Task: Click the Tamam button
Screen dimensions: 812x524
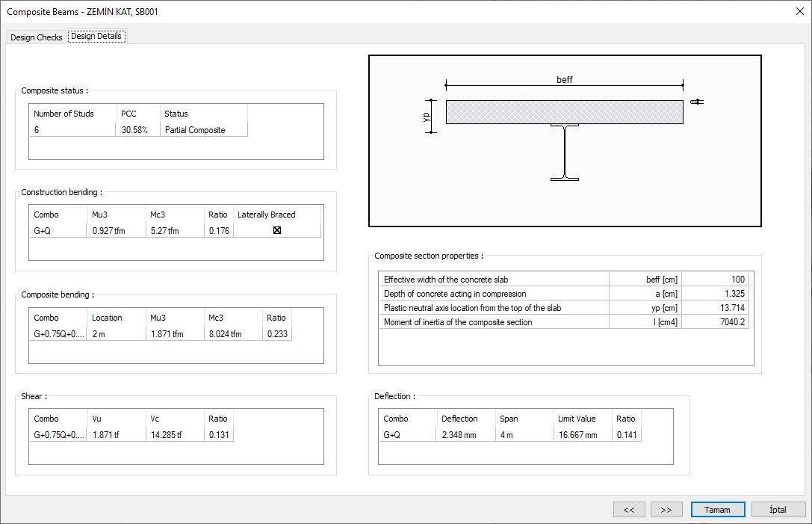Action: 717,509
